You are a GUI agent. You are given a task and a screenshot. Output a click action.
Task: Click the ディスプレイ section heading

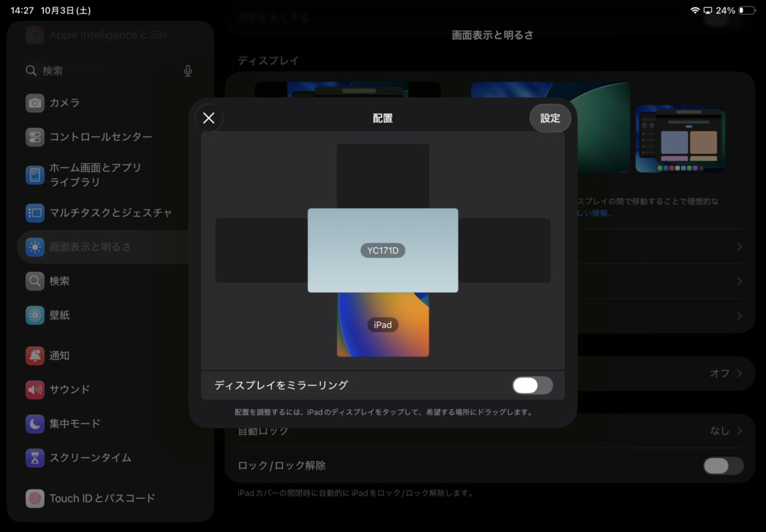(x=268, y=60)
